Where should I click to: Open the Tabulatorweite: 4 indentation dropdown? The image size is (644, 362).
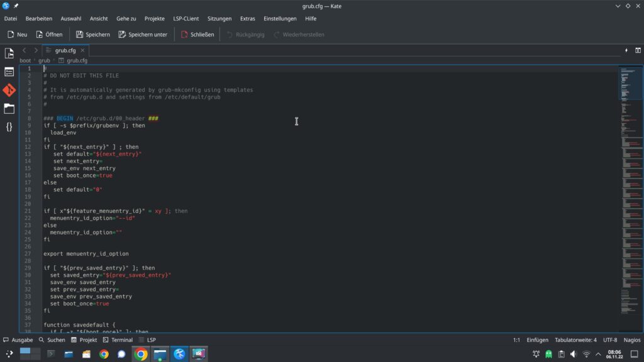coord(575,340)
